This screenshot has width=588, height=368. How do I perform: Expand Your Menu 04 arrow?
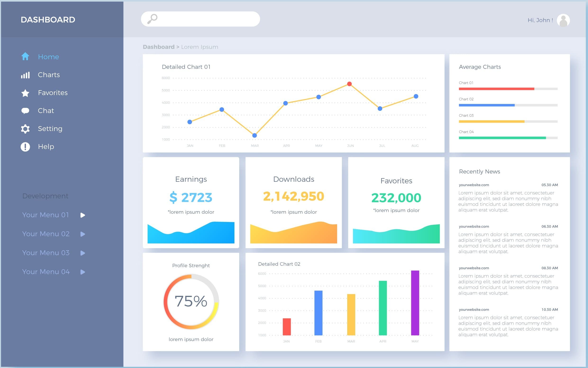(x=83, y=272)
